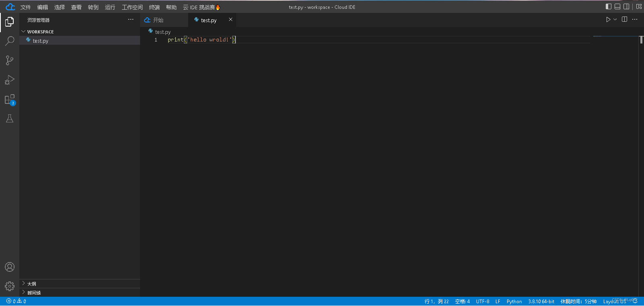
Task: Select interpreter 3.8.10 64-bit
Action: [x=541, y=301]
